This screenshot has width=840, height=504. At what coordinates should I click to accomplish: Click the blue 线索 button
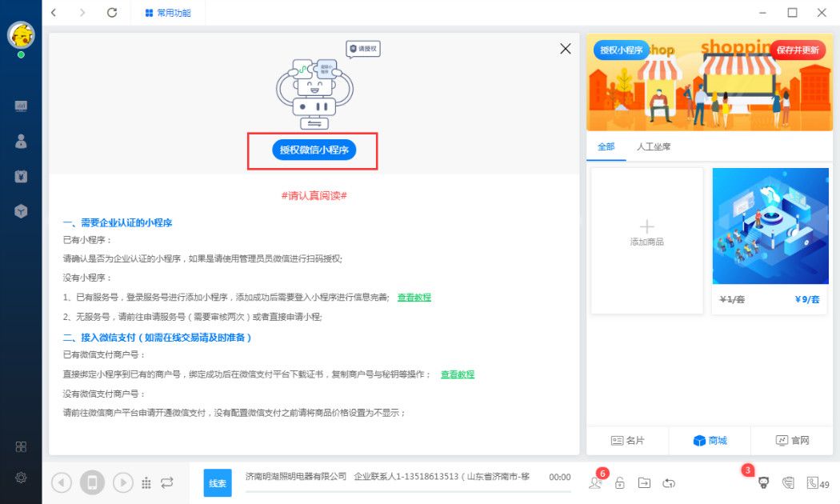[218, 483]
